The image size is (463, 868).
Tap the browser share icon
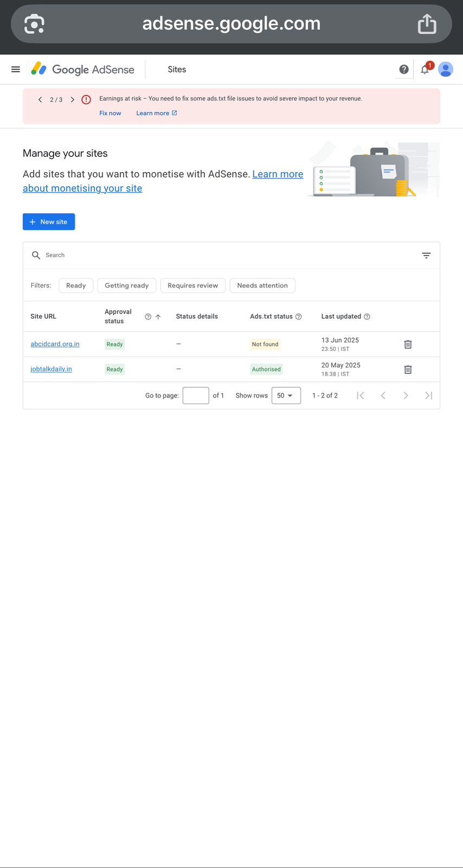point(427,24)
